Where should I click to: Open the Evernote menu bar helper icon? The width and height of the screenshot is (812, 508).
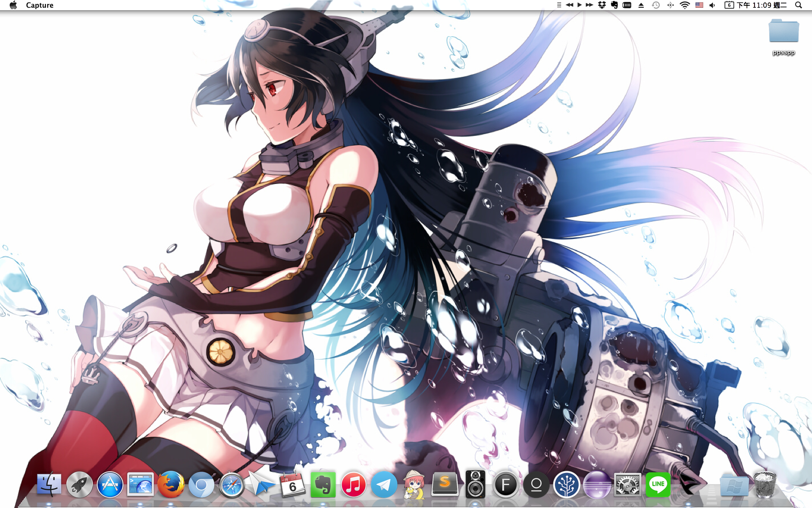614,5
